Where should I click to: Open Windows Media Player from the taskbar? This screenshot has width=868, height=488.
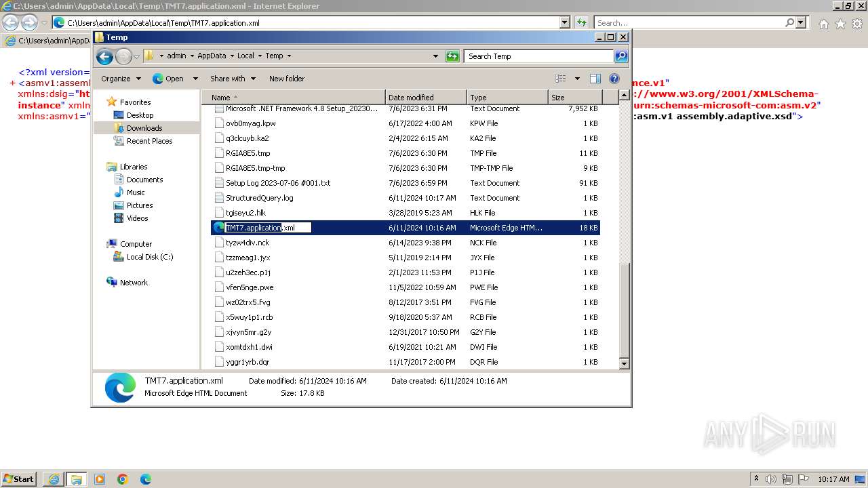[100, 479]
